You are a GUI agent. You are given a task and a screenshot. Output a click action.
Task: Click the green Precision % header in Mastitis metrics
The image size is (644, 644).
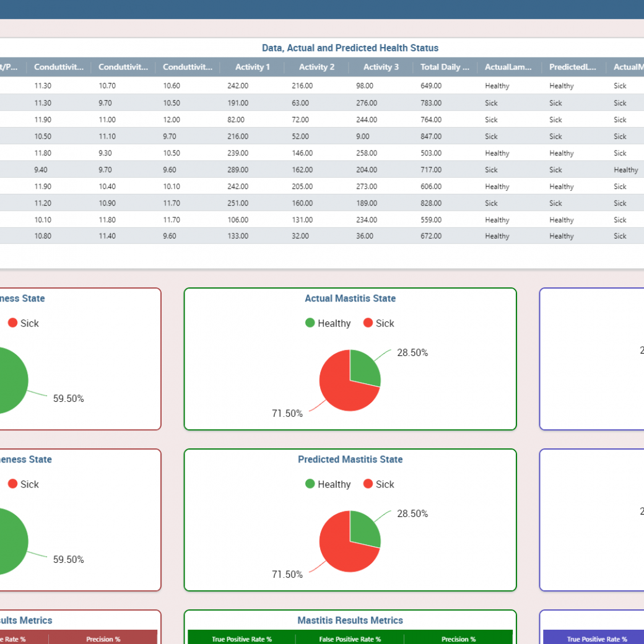tap(458, 638)
